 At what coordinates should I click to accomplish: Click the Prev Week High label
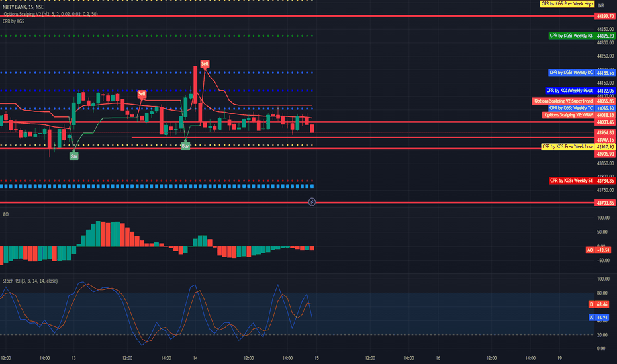567,3
